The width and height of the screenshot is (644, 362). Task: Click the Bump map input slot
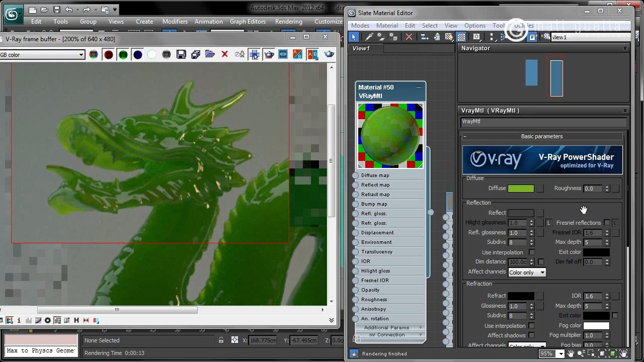(x=356, y=204)
